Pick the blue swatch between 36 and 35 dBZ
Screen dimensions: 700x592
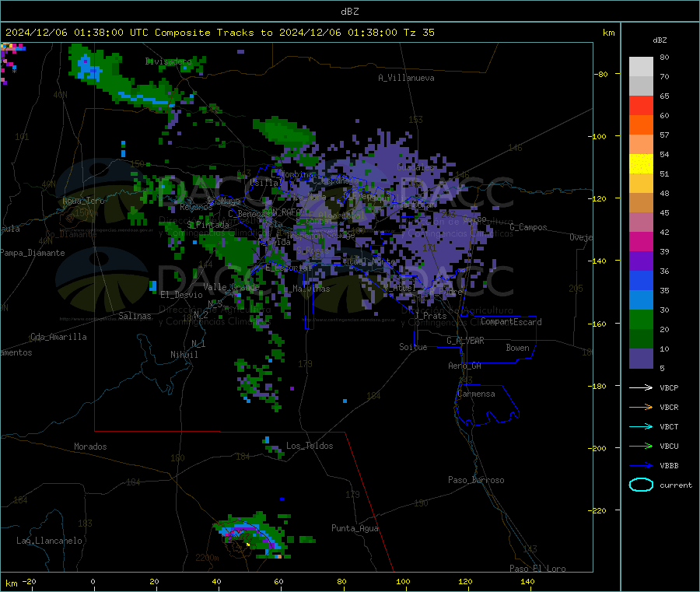click(641, 280)
